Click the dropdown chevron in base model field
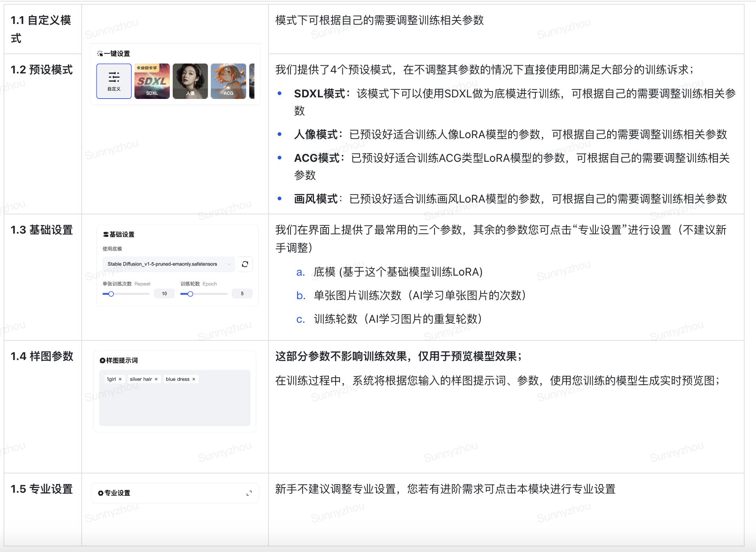756x552 pixels. (229, 264)
